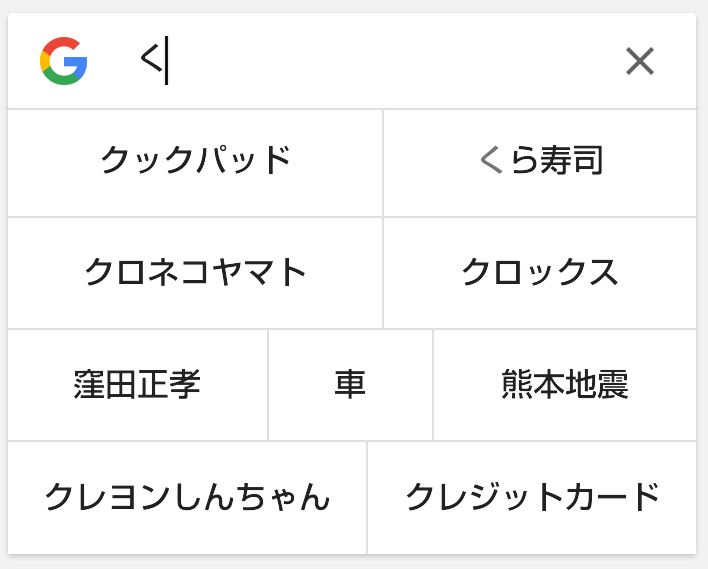
Task: Choose the 車 suggestion
Action: pos(350,385)
